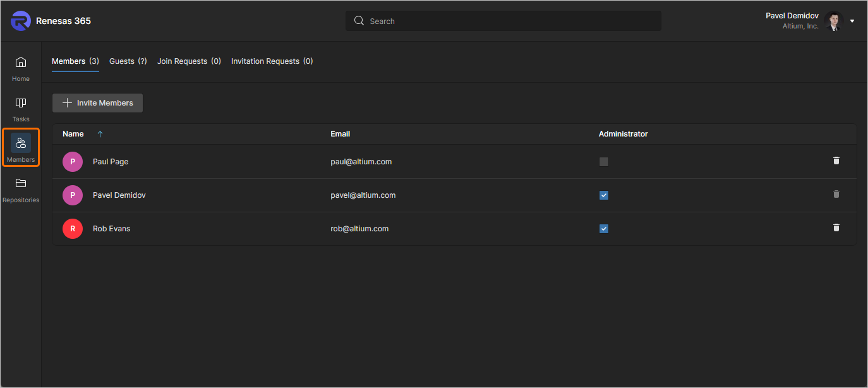868x388 pixels.
Task: Open the Tasks sidebar icon
Action: point(21,103)
